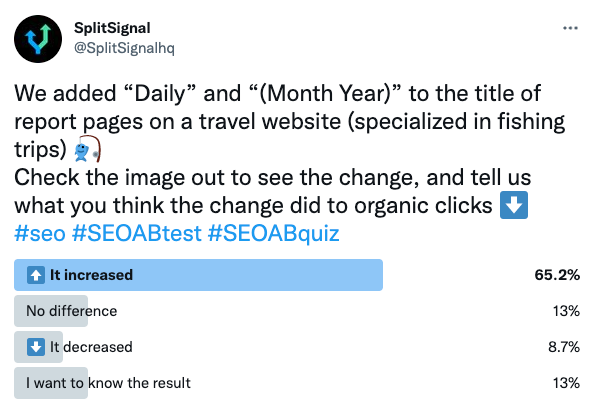
Task: Click the fishing pole emoji after "trips)"
Action: (88, 149)
